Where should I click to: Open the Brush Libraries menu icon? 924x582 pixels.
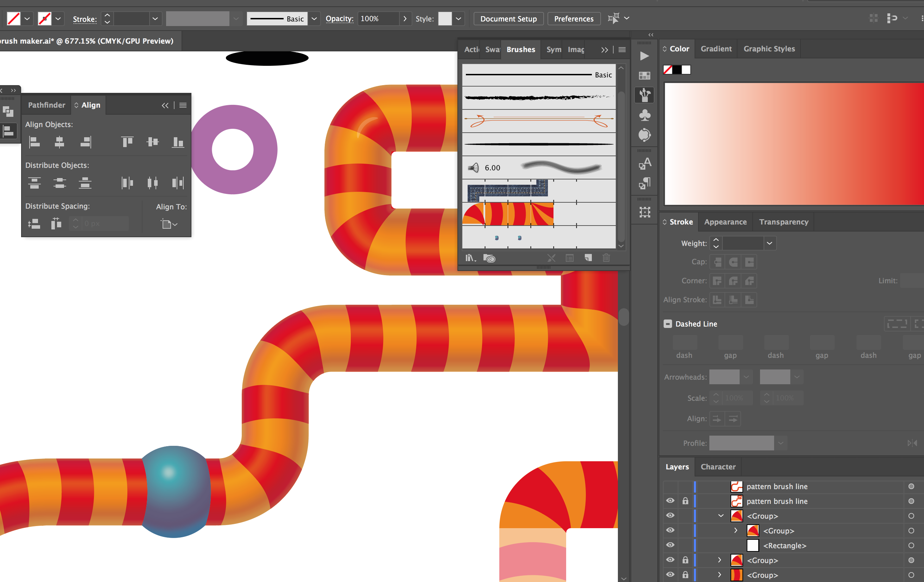pyautogui.click(x=470, y=258)
